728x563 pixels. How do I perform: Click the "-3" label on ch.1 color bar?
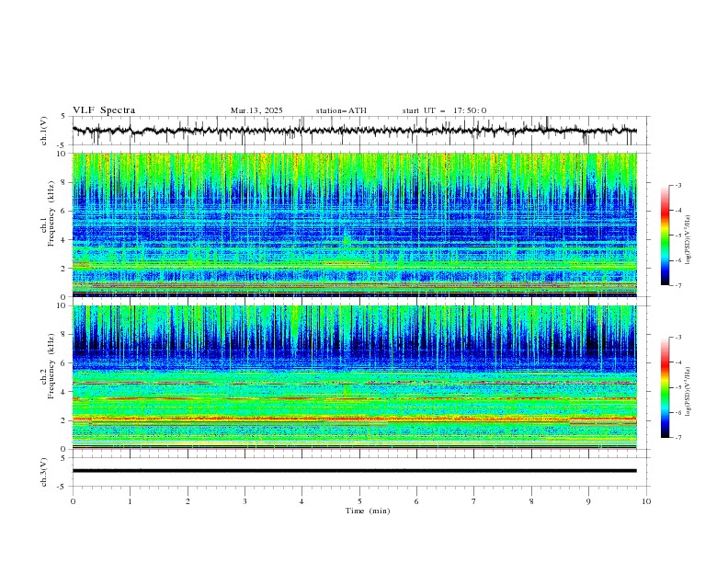coord(678,185)
